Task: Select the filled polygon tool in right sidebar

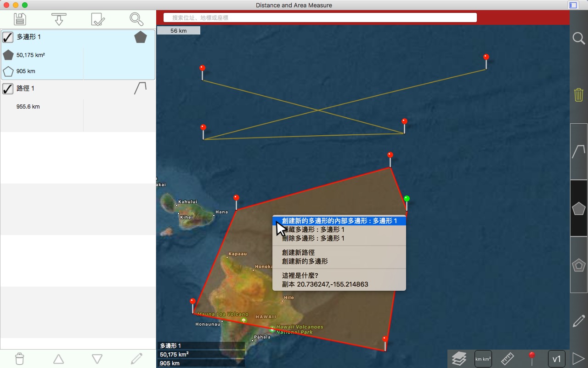Action: (578, 208)
